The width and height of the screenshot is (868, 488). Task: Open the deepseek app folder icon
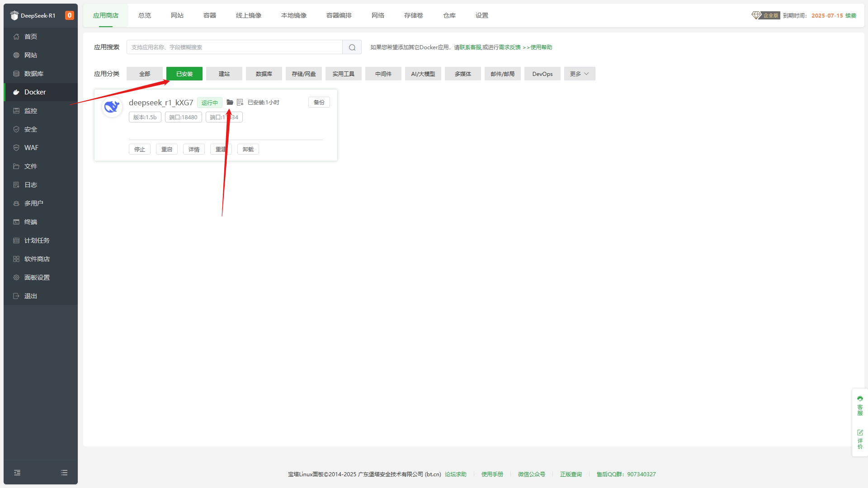pyautogui.click(x=230, y=103)
